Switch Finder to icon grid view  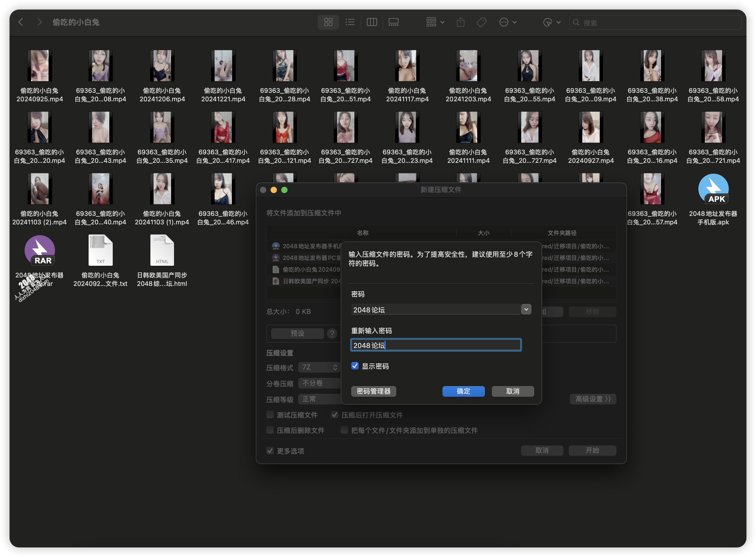pos(328,22)
